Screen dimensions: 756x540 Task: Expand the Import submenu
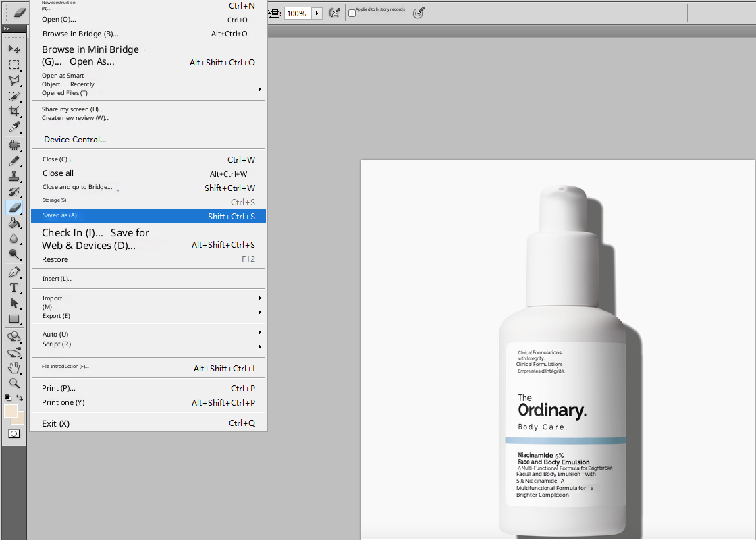pos(259,298)
